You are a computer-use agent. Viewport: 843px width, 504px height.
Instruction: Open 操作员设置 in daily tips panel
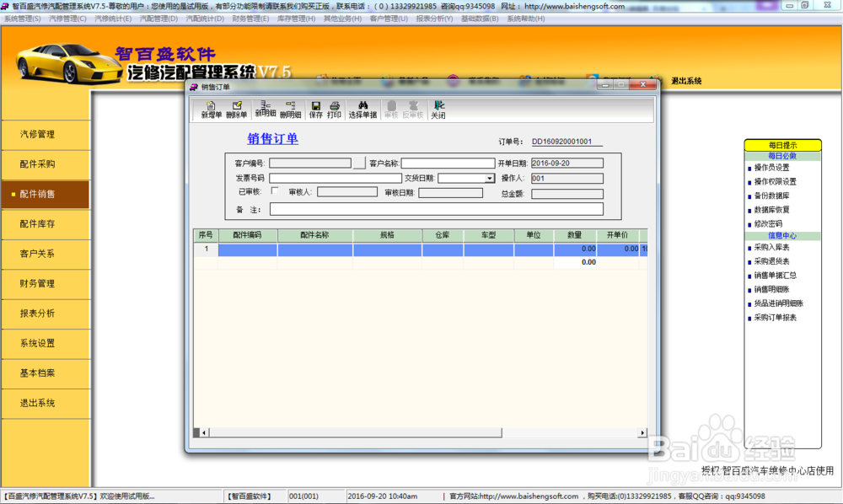pyautogui.click(x=771, y=168)
